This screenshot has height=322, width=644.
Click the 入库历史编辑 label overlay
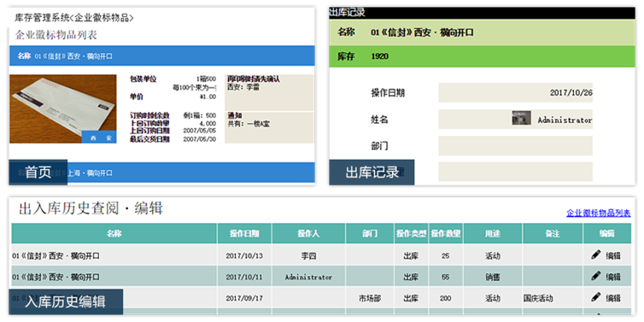pyautogui.click(x=66, y=302)
